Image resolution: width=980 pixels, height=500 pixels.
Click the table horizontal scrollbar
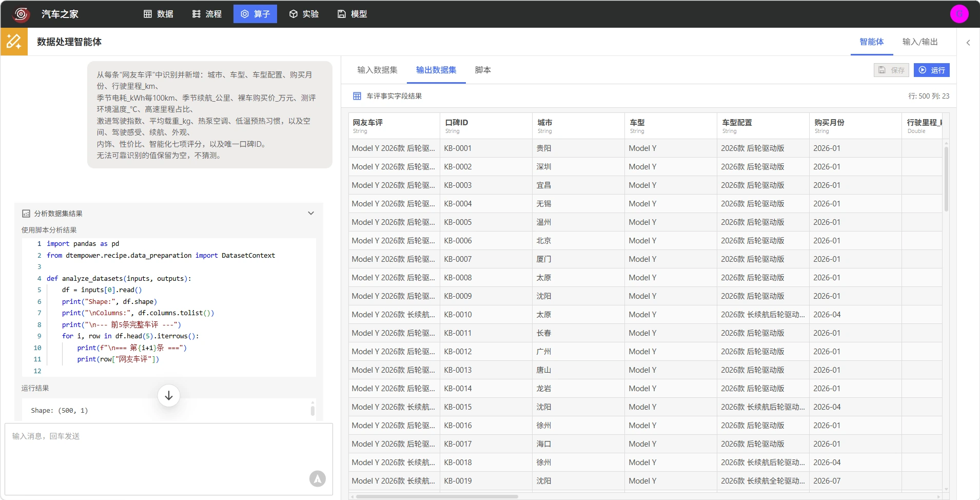pos(437,496)
